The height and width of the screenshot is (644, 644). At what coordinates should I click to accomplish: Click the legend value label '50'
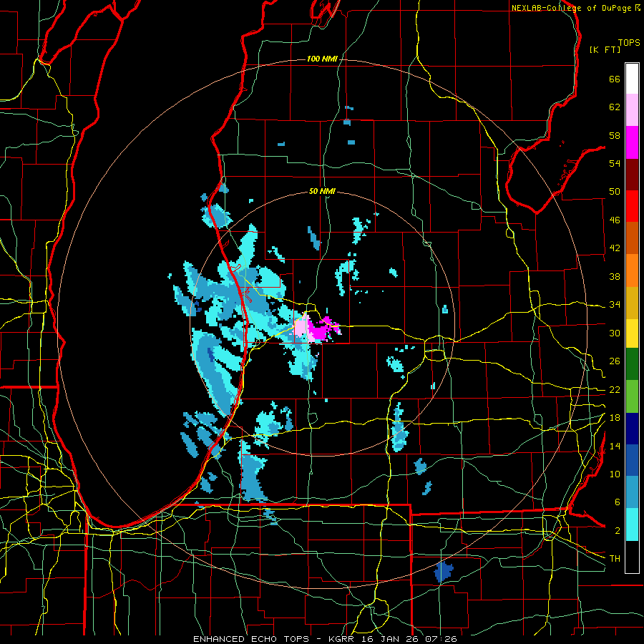point(615,192)
